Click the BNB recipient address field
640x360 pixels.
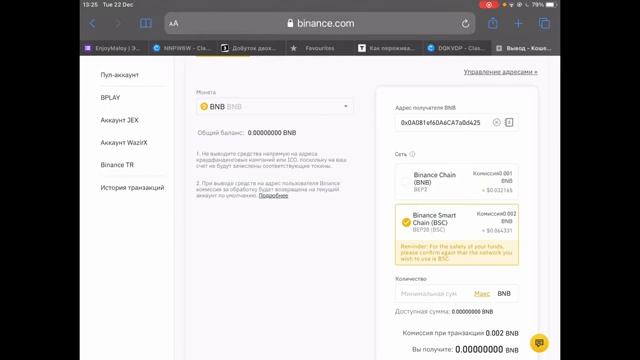(x=456, y=122)
